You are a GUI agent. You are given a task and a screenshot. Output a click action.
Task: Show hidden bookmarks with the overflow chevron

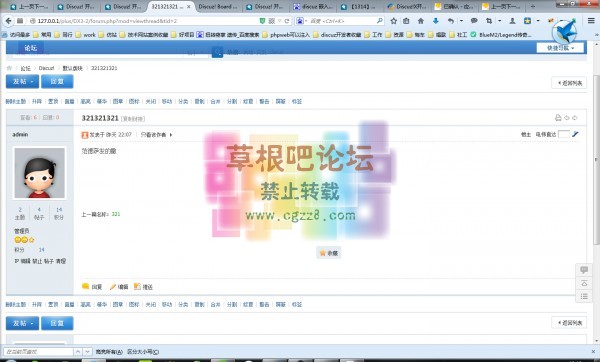tap(596, 34)
